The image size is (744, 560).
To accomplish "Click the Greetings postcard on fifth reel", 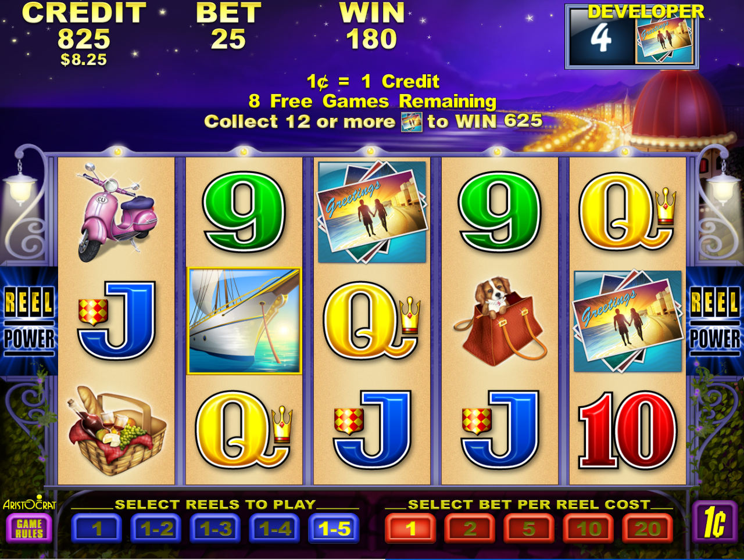I will pyautogui.click(x=628, y=321).
